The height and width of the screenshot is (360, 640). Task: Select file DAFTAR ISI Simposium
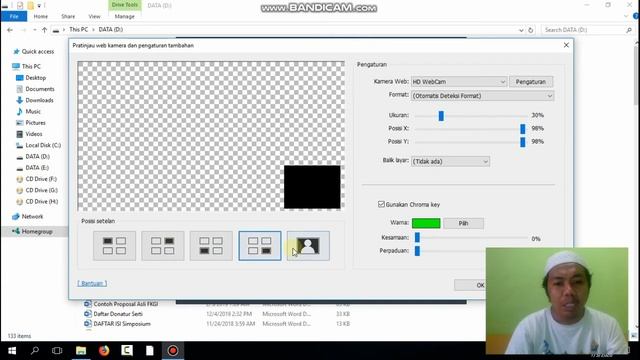(x=122, y=324)
